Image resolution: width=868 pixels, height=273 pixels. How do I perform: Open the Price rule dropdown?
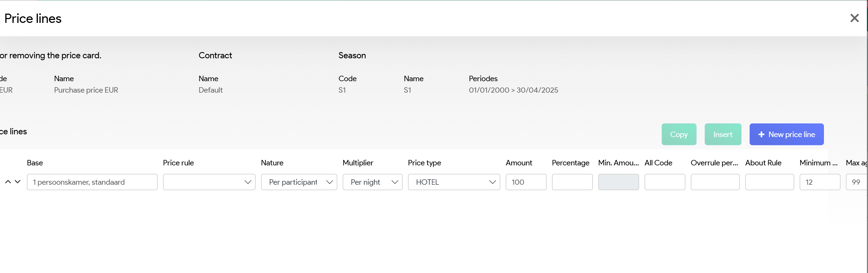point(209,182)
